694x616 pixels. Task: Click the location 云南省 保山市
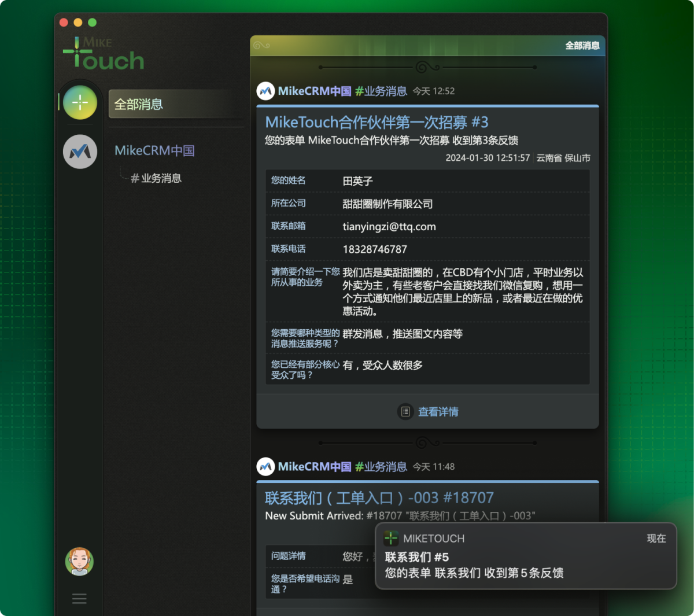click(563, 157)
